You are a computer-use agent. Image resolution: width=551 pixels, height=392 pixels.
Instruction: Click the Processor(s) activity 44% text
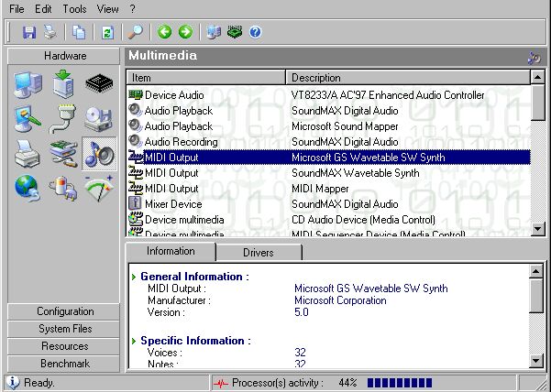click(294, 383)
